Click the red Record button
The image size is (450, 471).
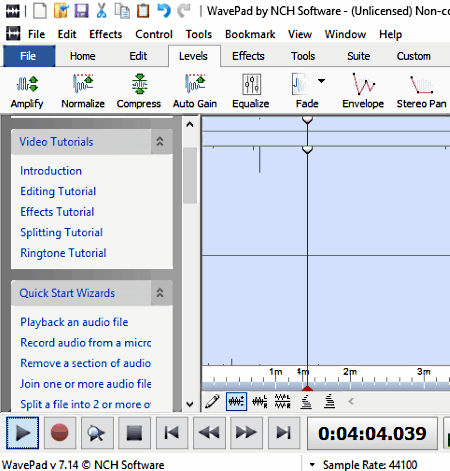59,433
